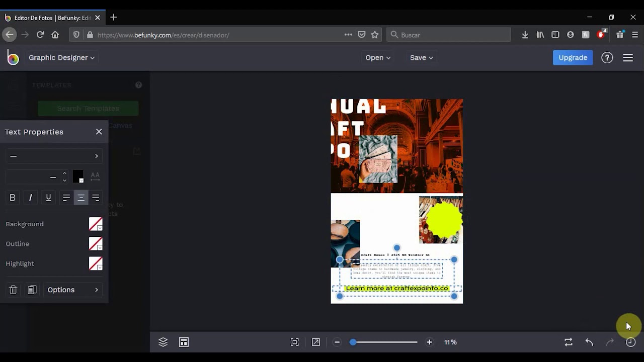This screenshot has width=644, height=362.
Task: Open the Firefox application menu
Action: (635, 35)
